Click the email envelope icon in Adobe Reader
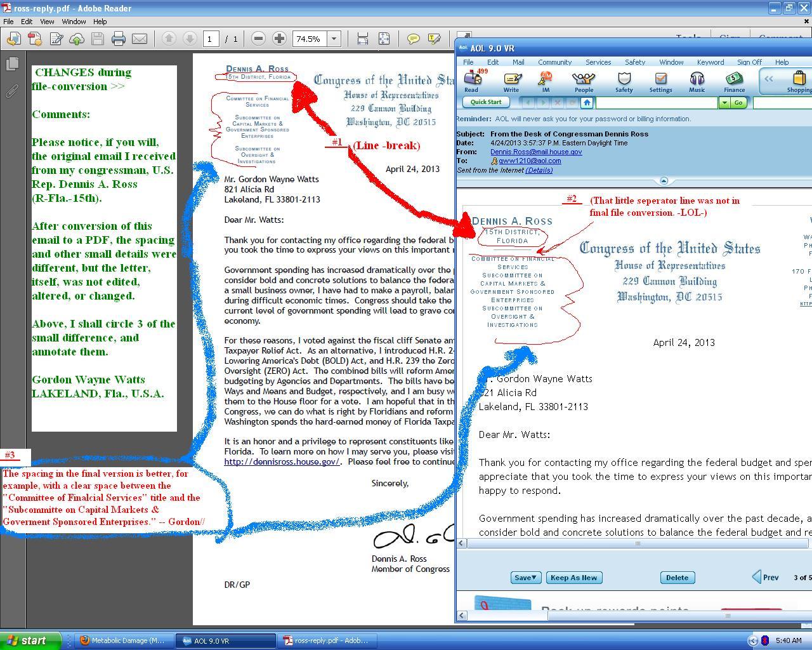 point(140,39)
